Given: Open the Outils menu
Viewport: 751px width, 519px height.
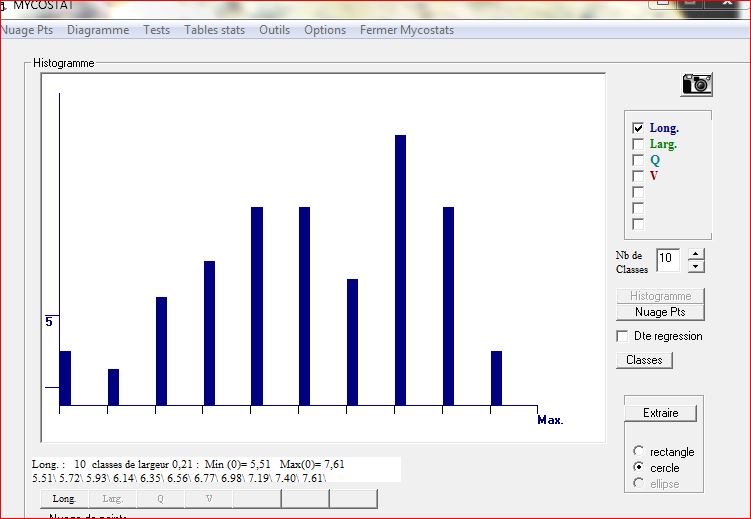Looking at the screenshot, I should (x=274, y=30).
